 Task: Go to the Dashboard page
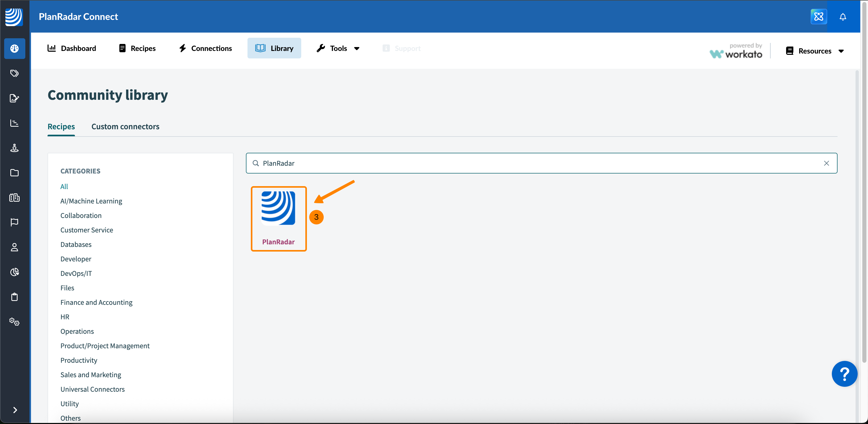72,48
